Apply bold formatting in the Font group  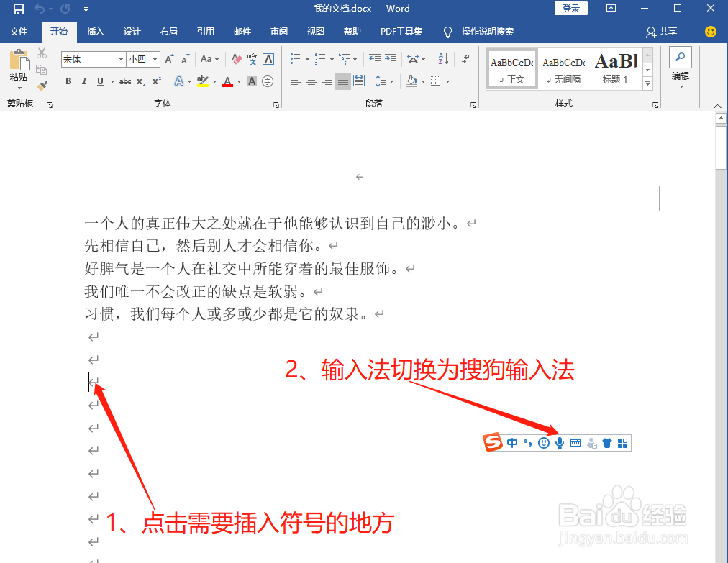[x=68, y=81]
